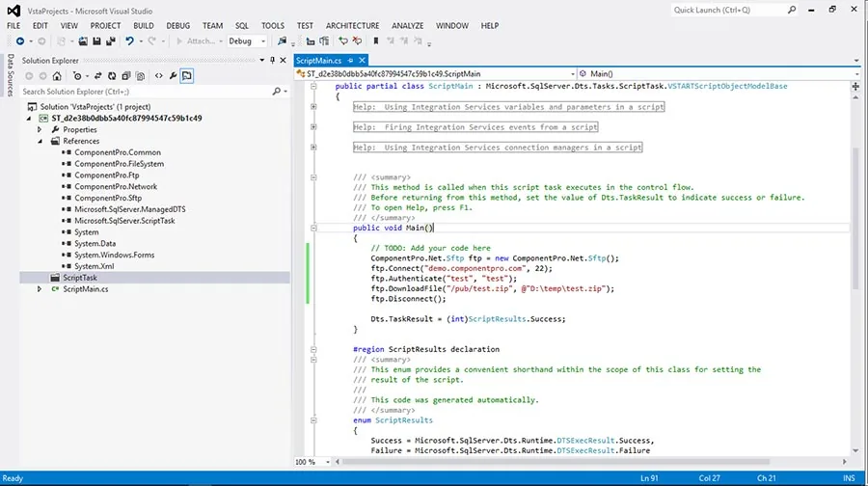Open the FILE menu

(14, 25)
